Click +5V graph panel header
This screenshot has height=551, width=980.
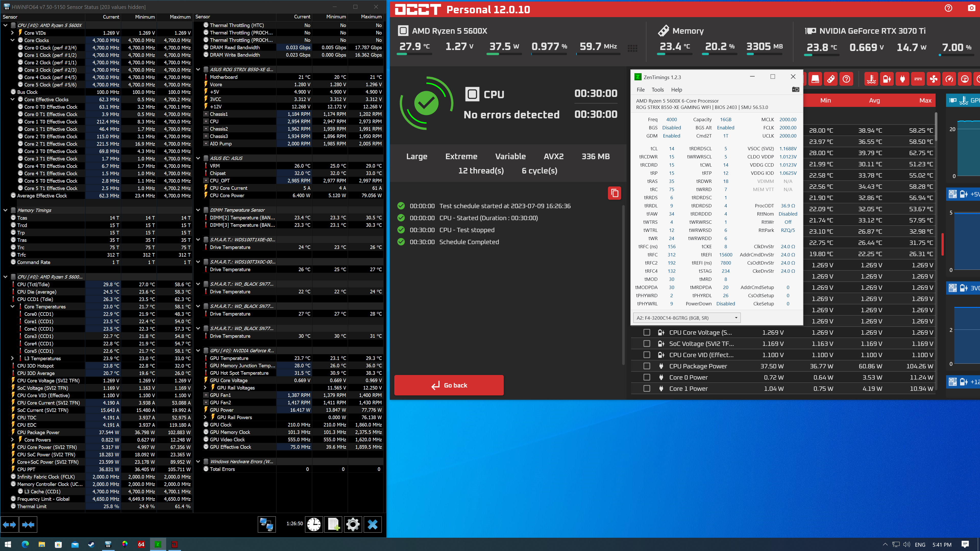coord(963,194)
